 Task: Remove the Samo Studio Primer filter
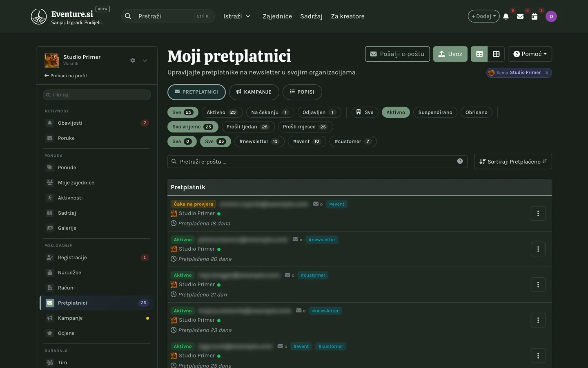pyautogui.click(x=547, y=73)
